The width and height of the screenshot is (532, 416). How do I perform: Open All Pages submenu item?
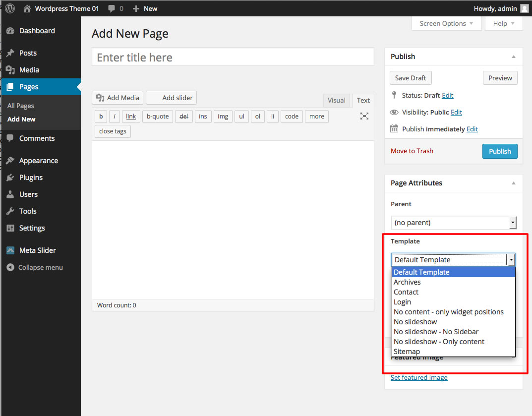21,106
